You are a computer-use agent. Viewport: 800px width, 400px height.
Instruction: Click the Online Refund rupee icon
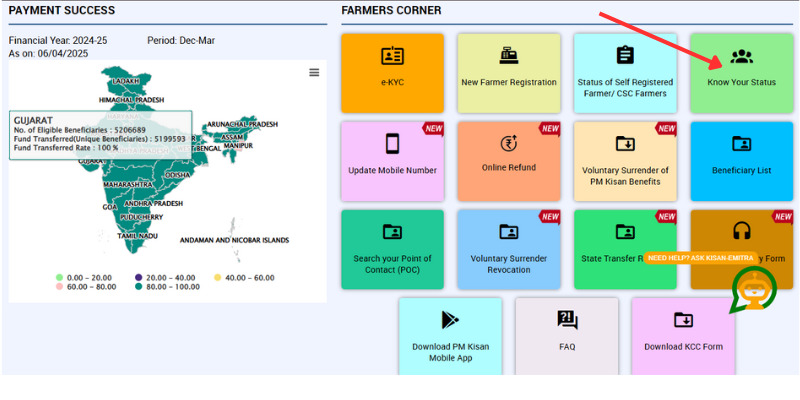tap(508, 143)
